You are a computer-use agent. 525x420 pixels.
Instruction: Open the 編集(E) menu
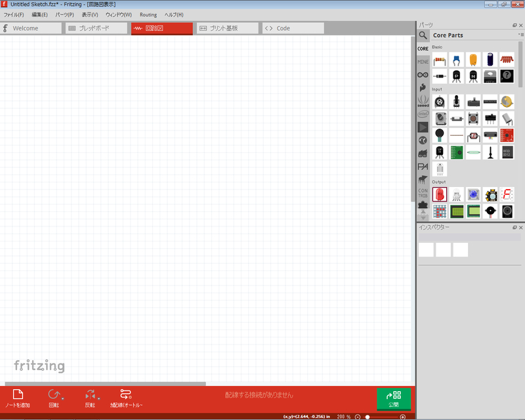[39, 14]
